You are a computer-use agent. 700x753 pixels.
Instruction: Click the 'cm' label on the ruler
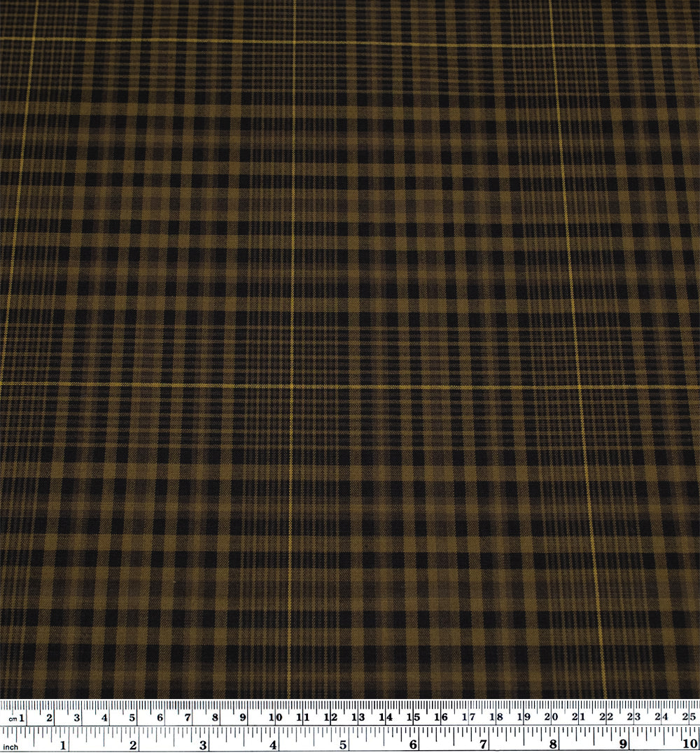(11, 718)
